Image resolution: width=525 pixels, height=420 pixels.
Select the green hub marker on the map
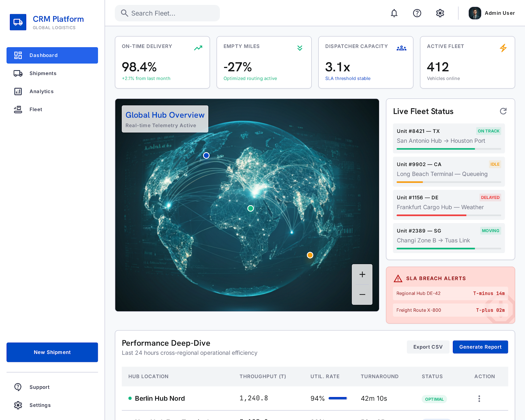251,208
